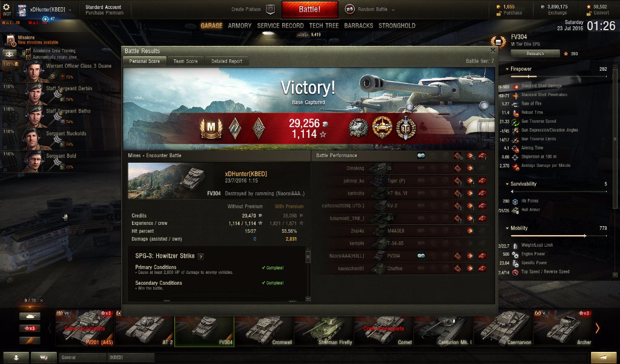This screenshot has width=620, height=364.
Task: Toggle Automatically return crew checkbox
Action: click(x=28, y=57)
